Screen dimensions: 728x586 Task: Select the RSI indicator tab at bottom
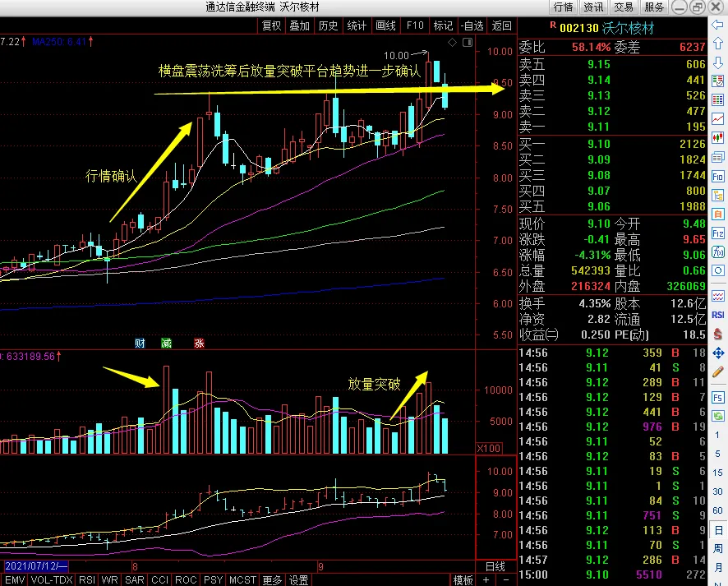tap(87, 580)
